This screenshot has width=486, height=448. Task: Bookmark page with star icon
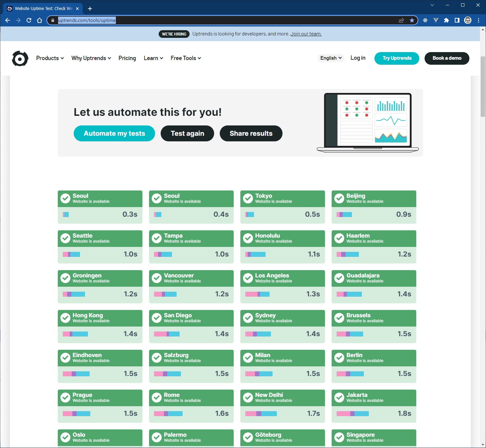click(412, 20)
